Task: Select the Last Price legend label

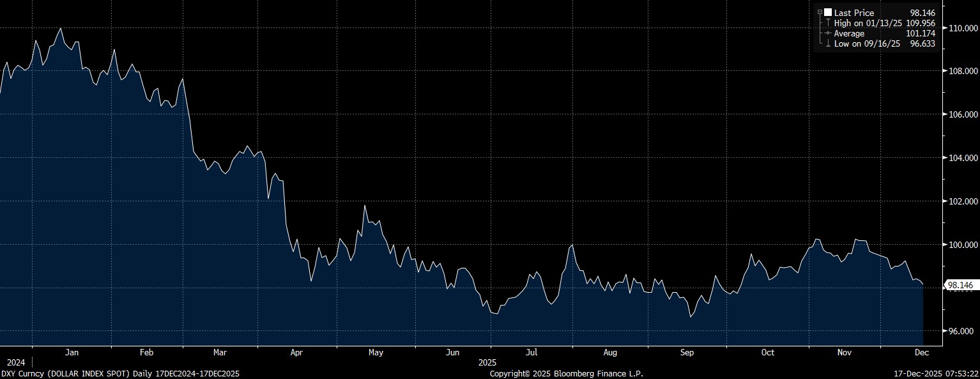Action: pos(854,13)
